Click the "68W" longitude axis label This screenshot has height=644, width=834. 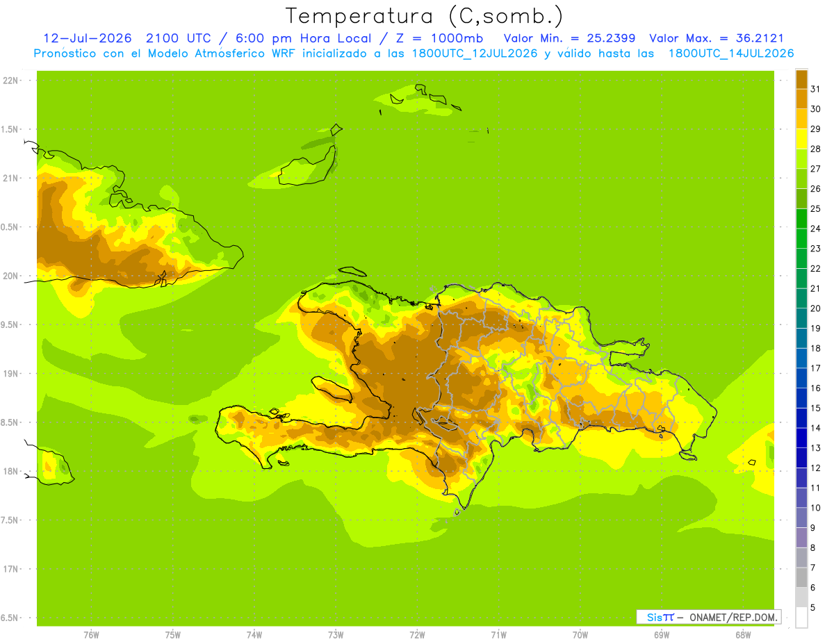743,635
